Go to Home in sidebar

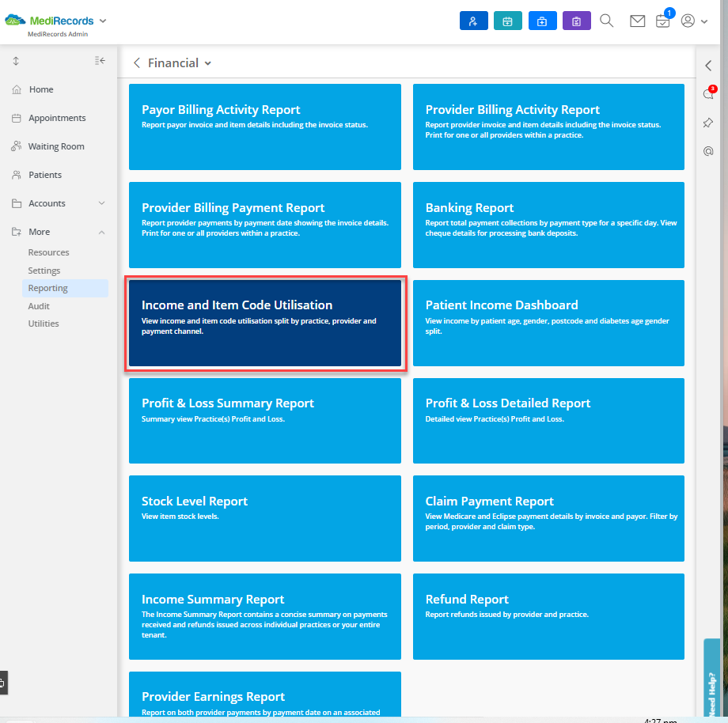(41, 89)
